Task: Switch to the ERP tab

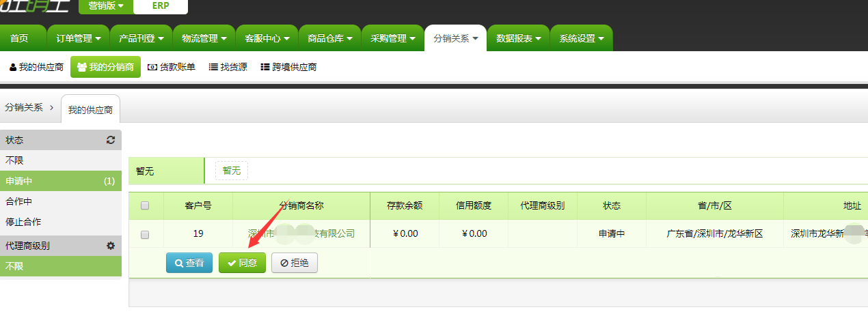Action: (x=161, y=6)
